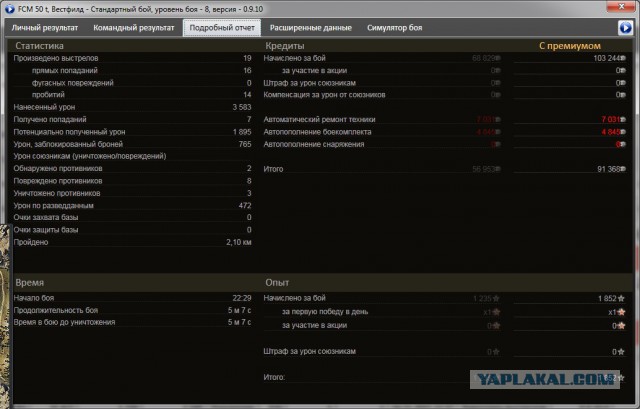Click the Начислено за бой label under Кредиты

(x=294, y=58)
